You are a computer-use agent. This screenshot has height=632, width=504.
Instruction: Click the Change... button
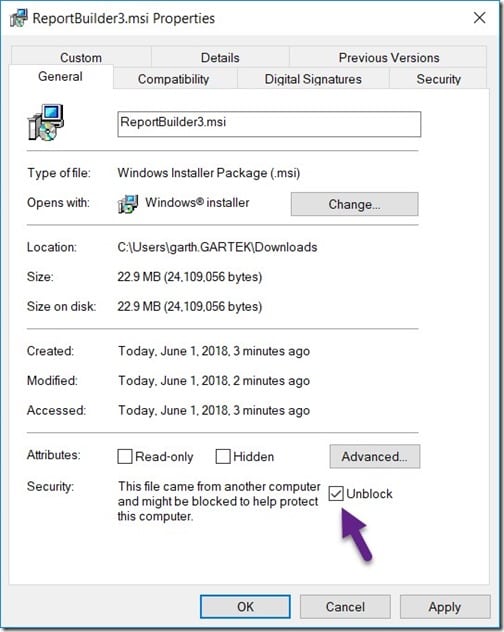coord(354,204)
